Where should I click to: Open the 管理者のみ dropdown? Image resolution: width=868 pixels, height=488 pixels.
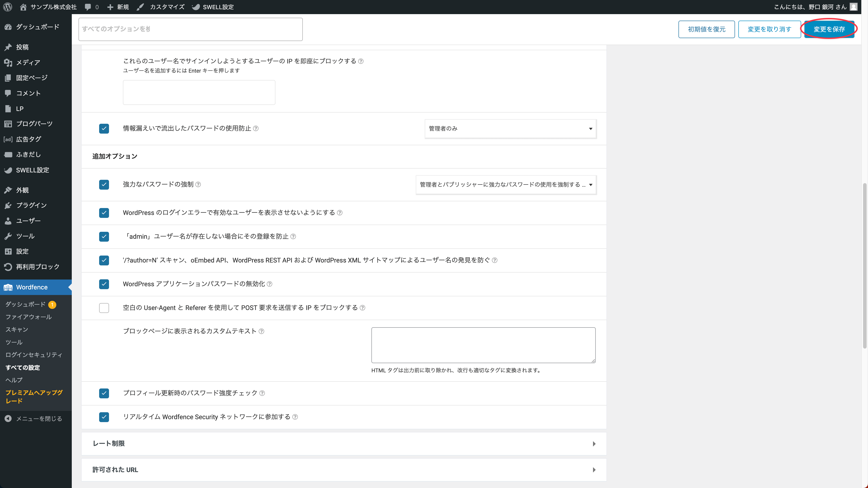click(510, 129)
